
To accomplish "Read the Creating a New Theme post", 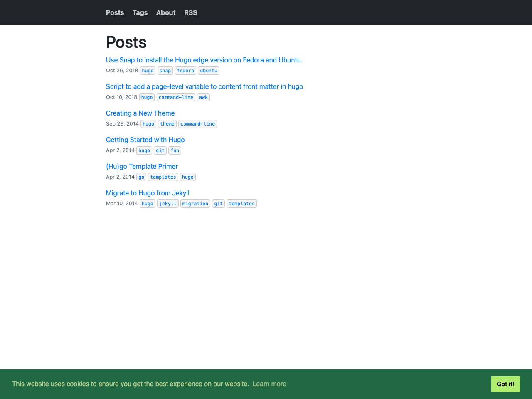I will [140, 113].
